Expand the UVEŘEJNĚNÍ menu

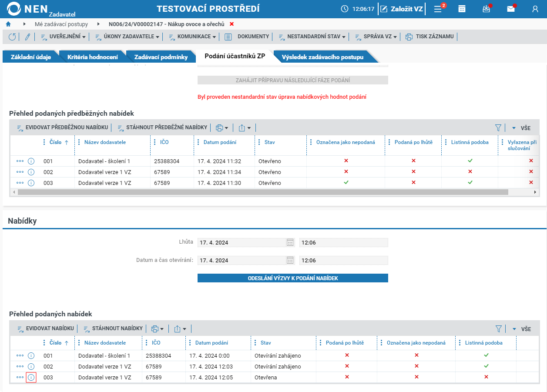point(63,37)
